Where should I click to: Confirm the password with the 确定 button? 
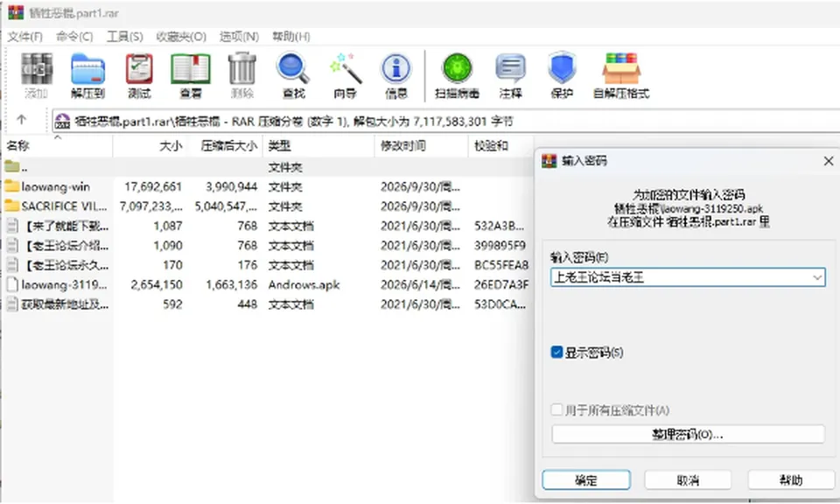point(586,479)
